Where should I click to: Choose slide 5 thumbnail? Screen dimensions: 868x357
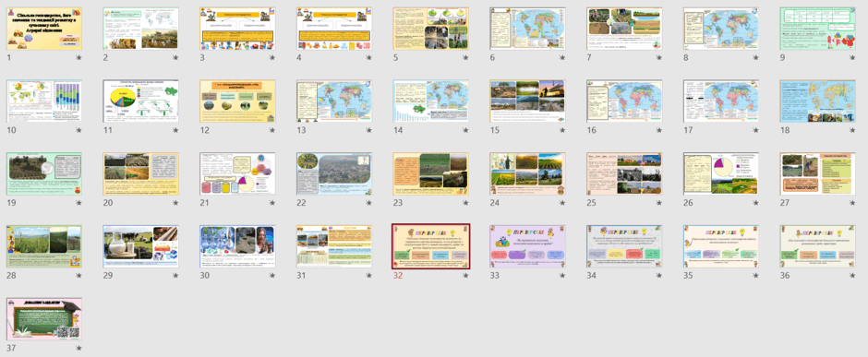pos(431,29)
